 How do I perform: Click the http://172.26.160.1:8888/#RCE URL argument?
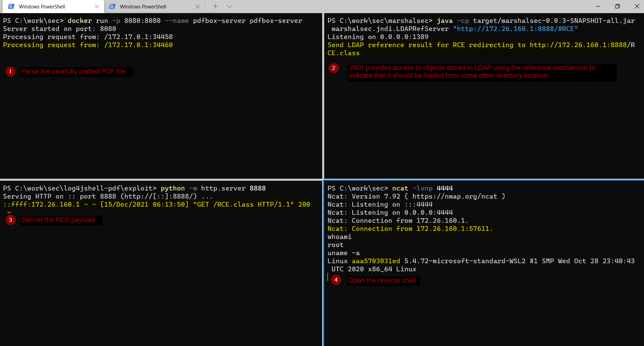[516, 29]
